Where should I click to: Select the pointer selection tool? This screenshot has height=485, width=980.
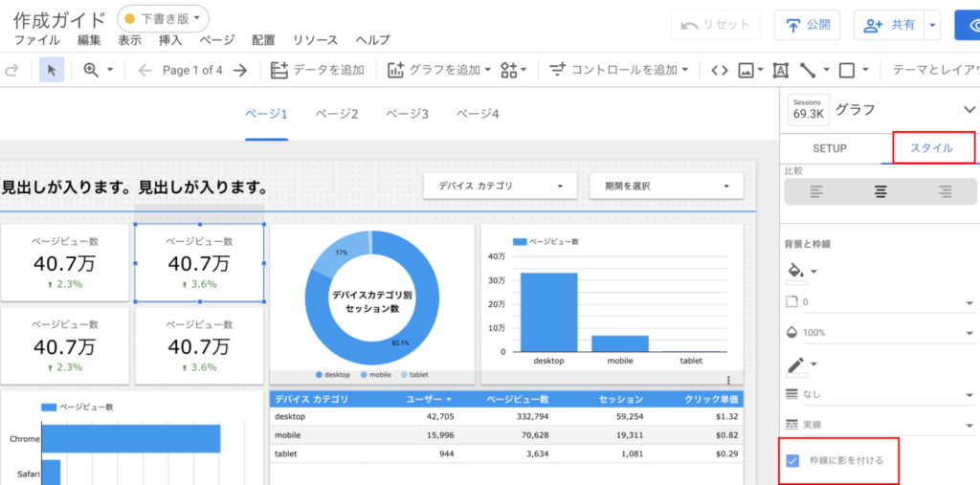coord(52,71)
